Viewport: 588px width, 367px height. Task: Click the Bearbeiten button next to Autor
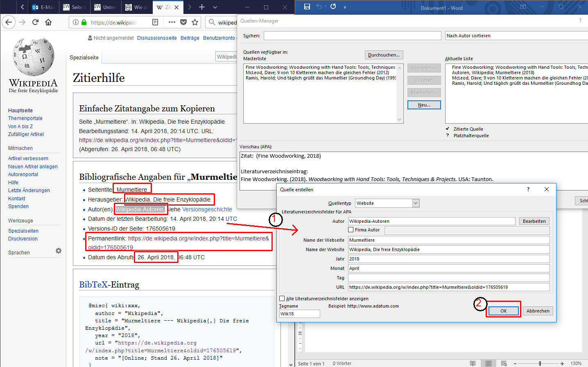click(x=534, y=221)
